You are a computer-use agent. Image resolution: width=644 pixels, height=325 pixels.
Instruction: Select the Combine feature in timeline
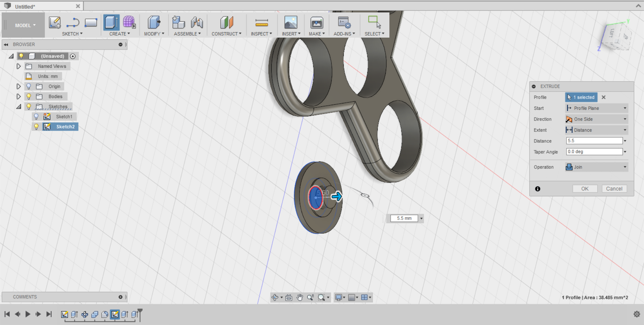tap(95, 315)
